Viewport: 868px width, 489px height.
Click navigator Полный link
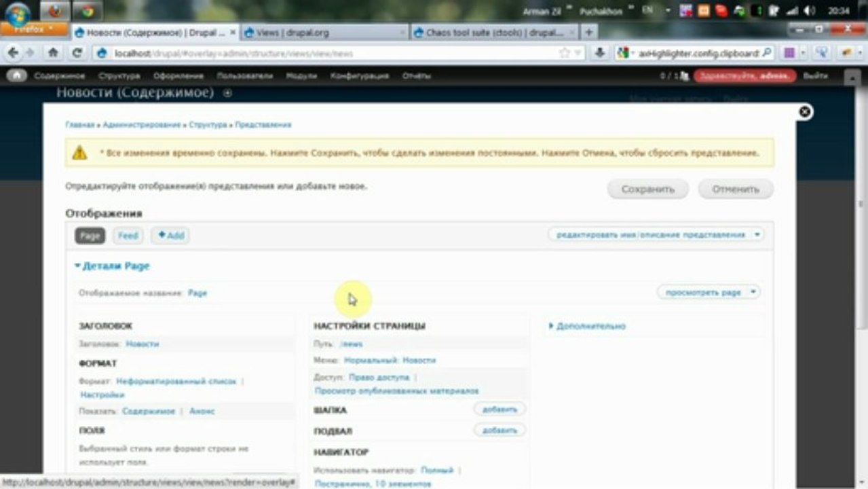click(x=437, y=470)
